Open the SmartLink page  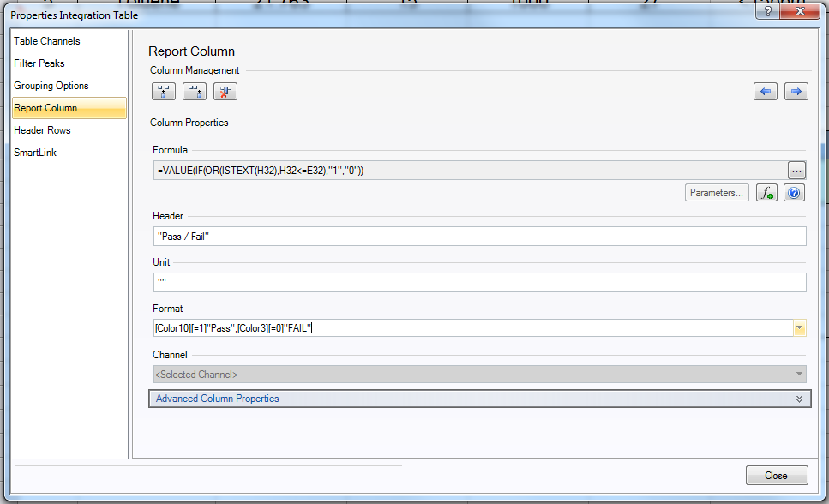(x=35, y=153)
